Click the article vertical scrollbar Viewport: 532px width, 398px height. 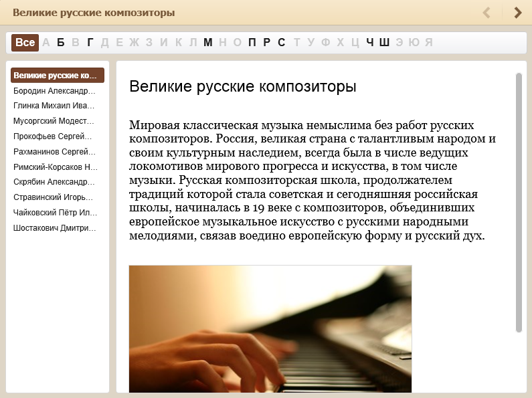[519, 203]
